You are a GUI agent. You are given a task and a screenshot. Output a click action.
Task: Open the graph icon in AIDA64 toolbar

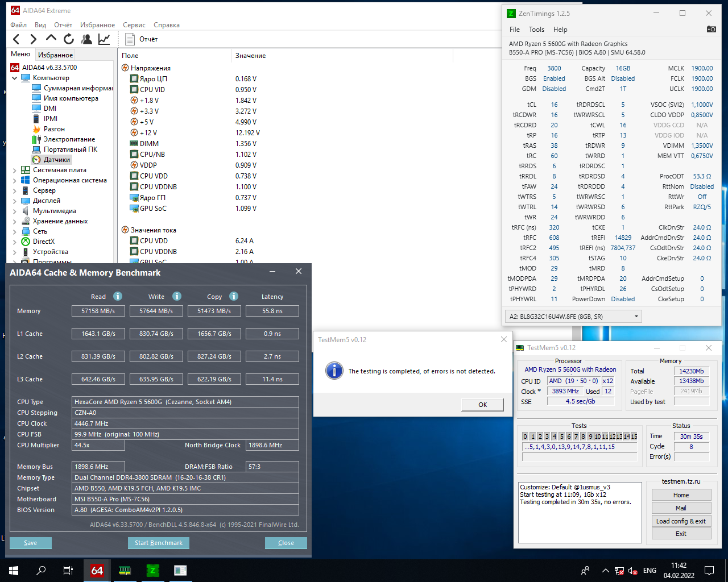coord(104,39)
